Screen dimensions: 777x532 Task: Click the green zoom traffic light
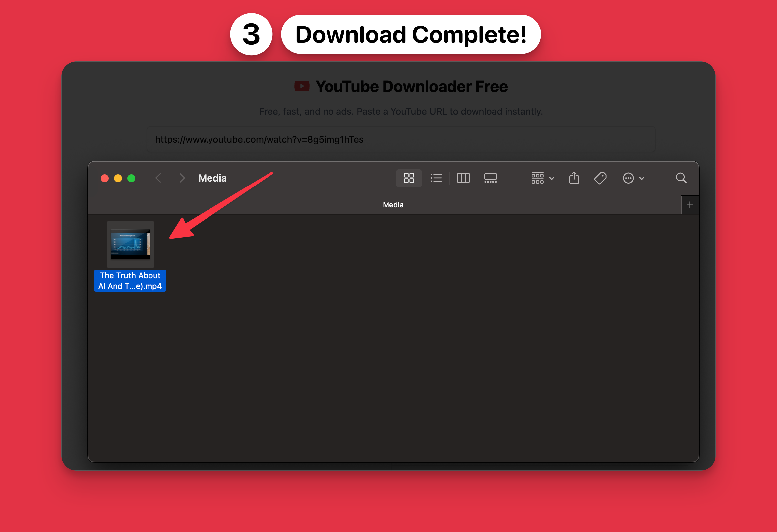131,178
